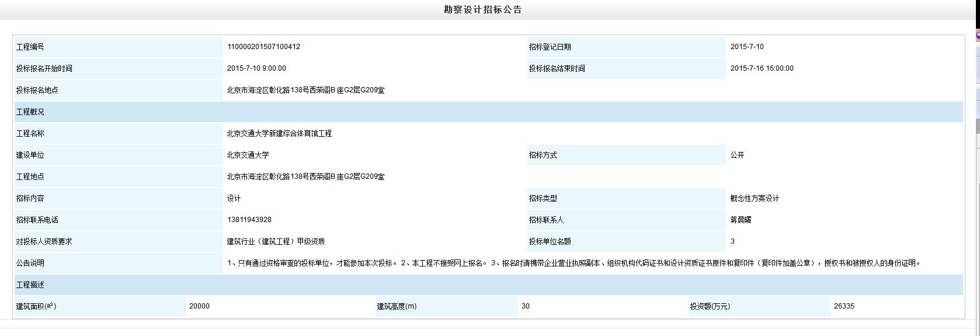Viewport: 980px width, 336px height.
Task: Click registration end time 2015-7-16 16:00:00
Action: (x=762, y=68)
